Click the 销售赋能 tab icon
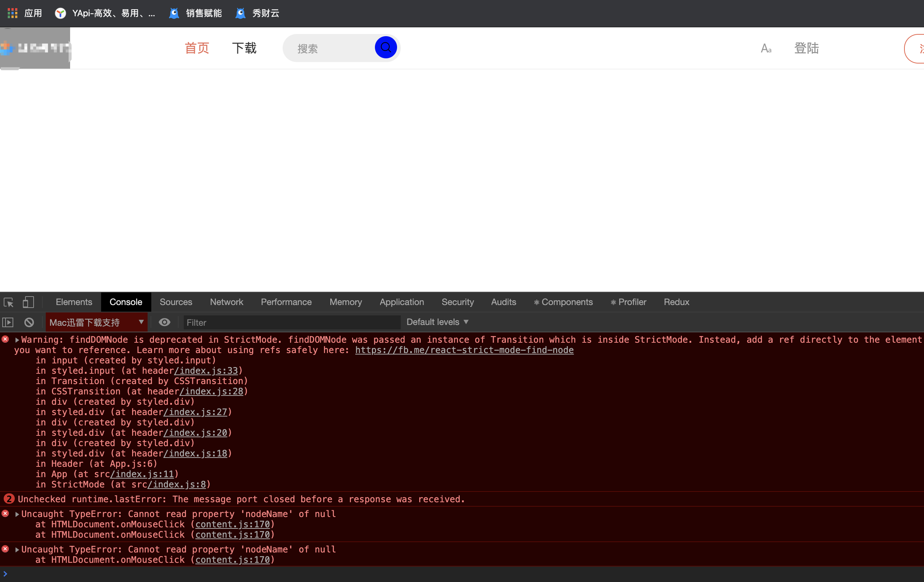 pos(173,12)
